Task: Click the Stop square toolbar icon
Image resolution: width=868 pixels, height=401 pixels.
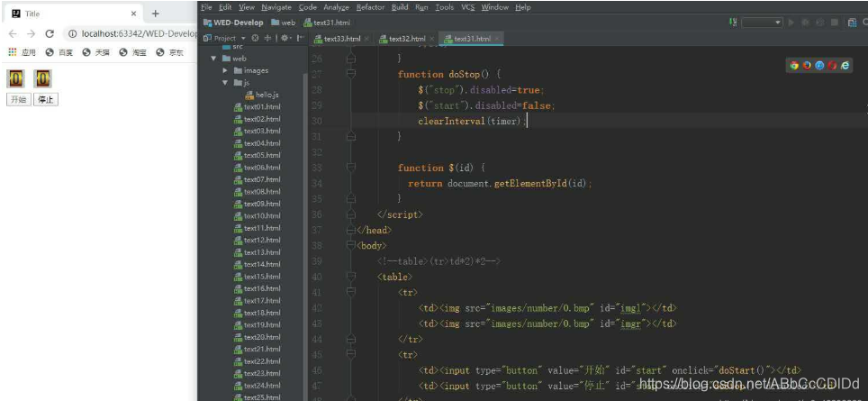Action: (835, 23)
